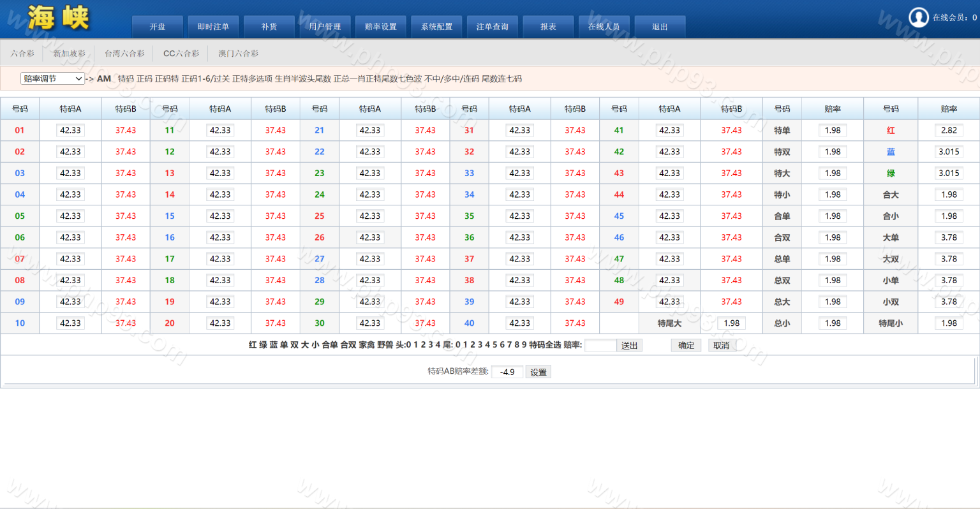Click the online member avatar icon
This screenshot has width=980, height=509.
point(918,17)
